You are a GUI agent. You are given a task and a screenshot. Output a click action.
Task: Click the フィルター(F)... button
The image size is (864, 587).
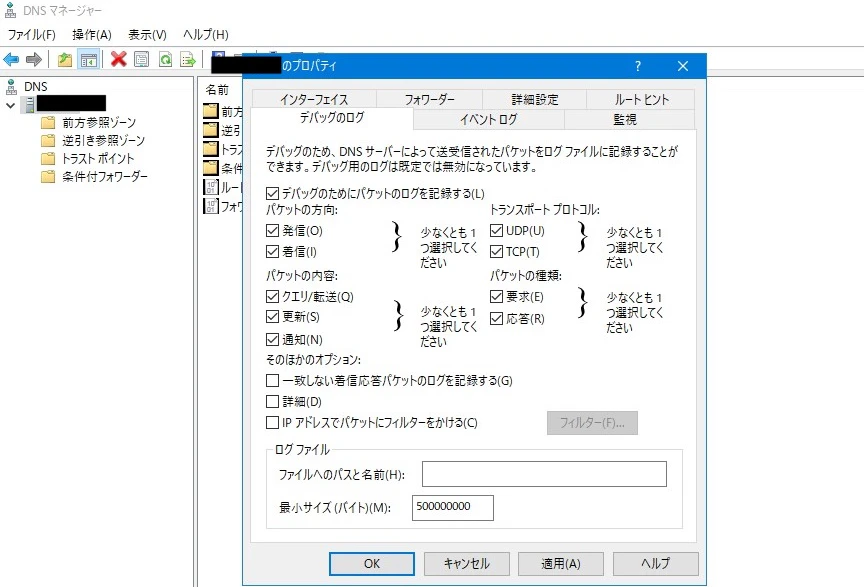[x=592, y=423]
